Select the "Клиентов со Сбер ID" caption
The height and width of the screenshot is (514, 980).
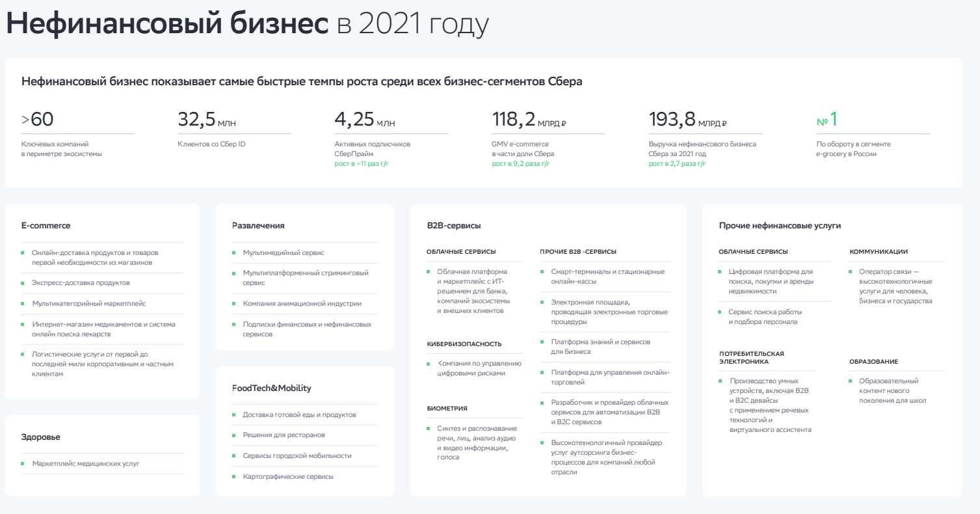point(211,144)
